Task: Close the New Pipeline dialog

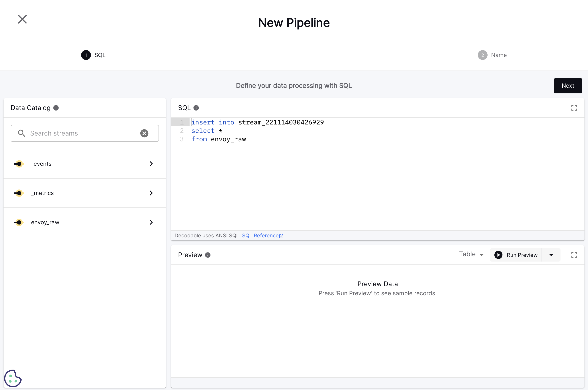Action: pos(22,19)
